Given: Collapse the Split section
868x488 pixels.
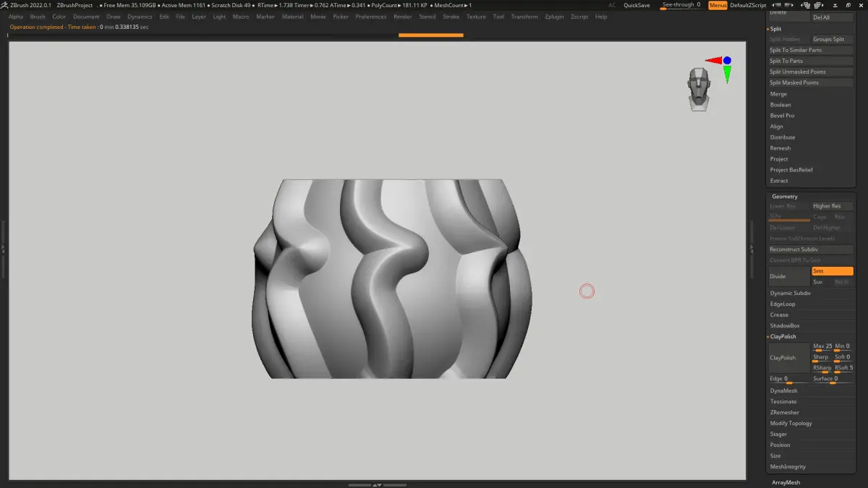Looking at the screenshot, I should (x=775, y=29).
